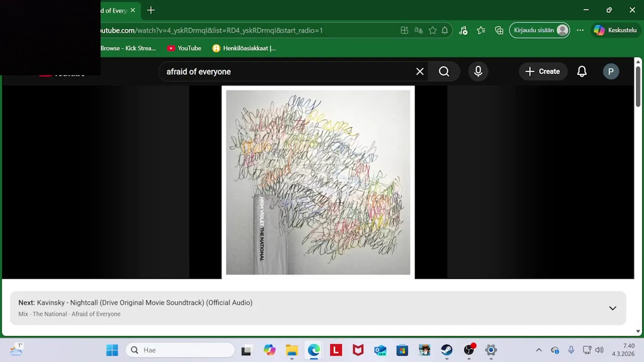This screenshot has height=362, width=644.
Task: Open volume control in system tray
Action: coord(599,350)
